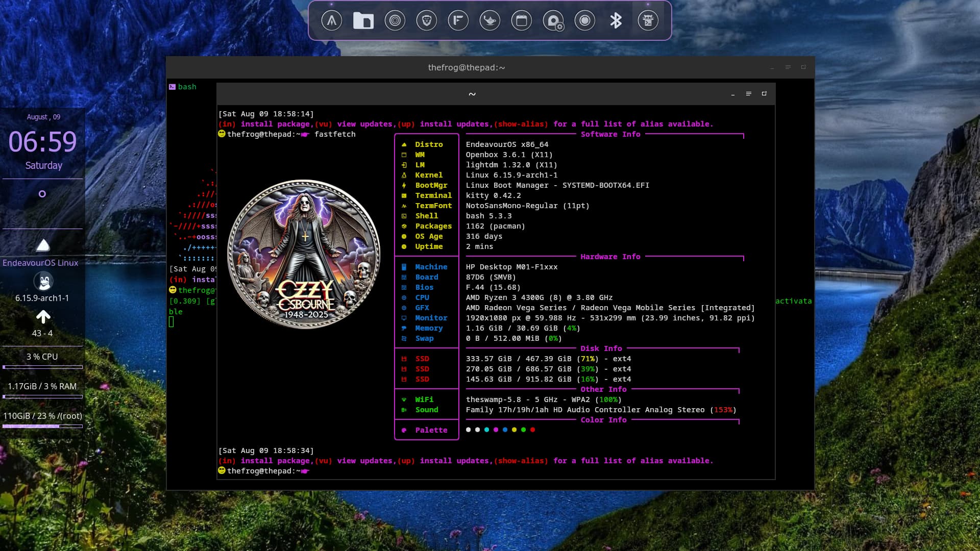The width and height of the screenshot is (980, 551).
Task: Click the typed command 'fastfetch'
Action: click(x=335, y=134)
